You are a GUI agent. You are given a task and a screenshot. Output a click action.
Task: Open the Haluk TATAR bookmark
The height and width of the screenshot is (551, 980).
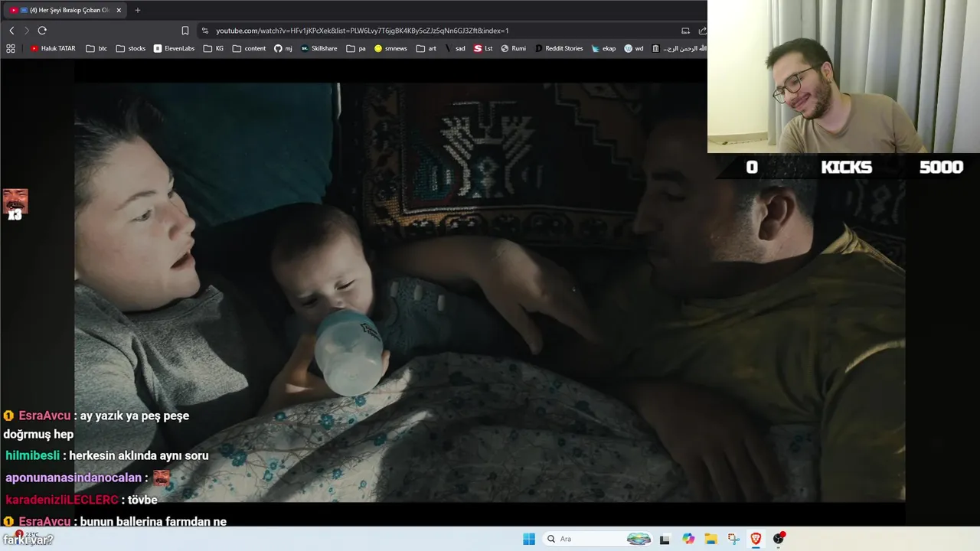(53, 48)
